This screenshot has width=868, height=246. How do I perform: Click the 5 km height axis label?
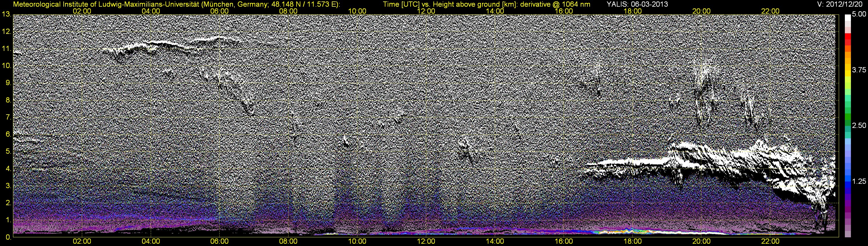[8, 152]
